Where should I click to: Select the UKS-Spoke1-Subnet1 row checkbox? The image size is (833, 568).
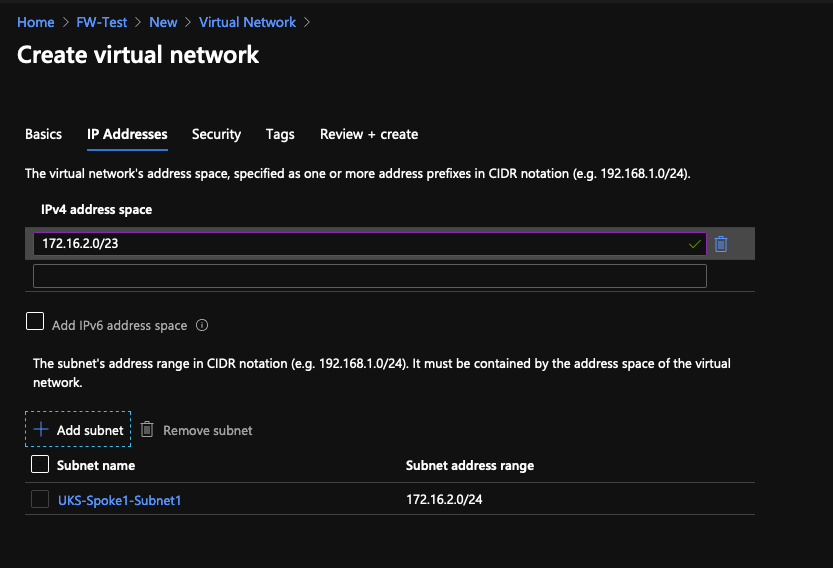click(x=40, y=499)
